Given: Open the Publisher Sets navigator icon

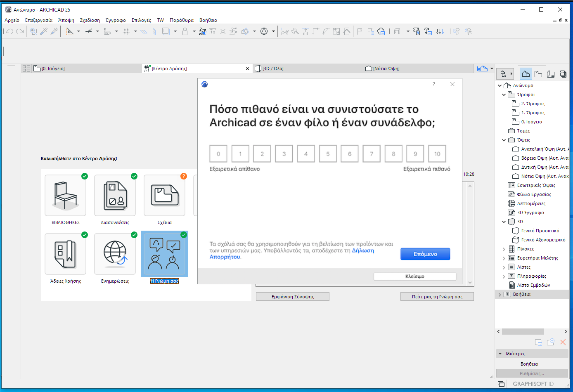Looking at the screenshot, I should (563, 74).
